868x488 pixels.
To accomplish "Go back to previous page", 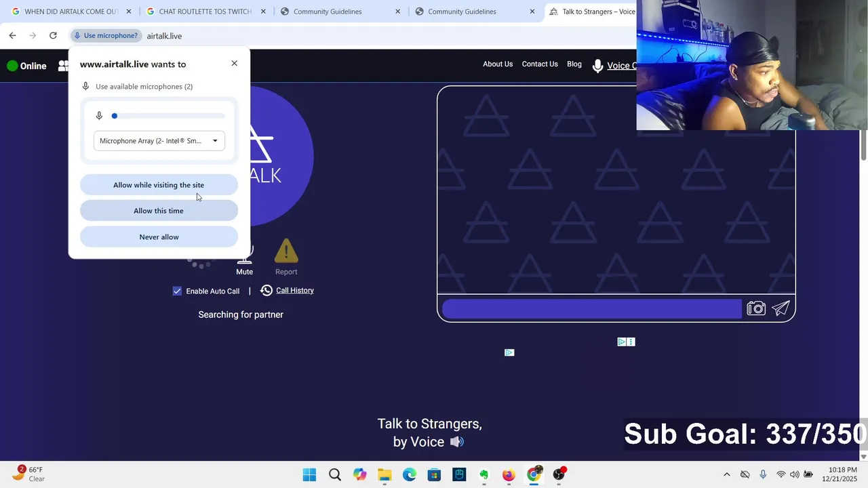I will point(12,35).
